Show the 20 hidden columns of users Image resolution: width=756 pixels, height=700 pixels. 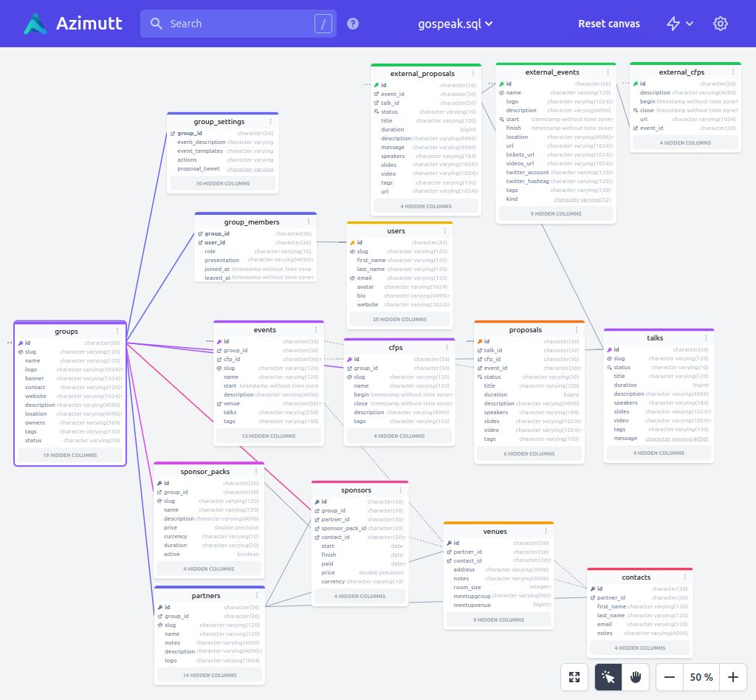(x=399, y=319)
